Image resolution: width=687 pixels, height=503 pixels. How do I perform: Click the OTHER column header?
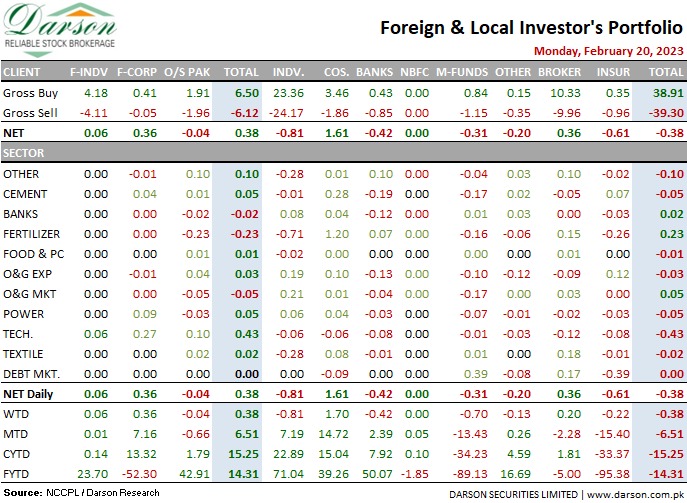(513, 72)
